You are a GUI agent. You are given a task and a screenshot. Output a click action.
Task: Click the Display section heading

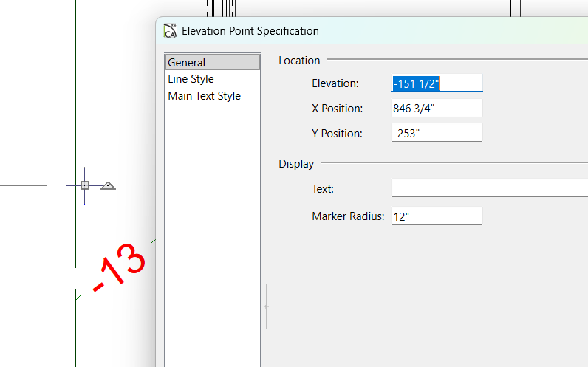click(296, 164)
